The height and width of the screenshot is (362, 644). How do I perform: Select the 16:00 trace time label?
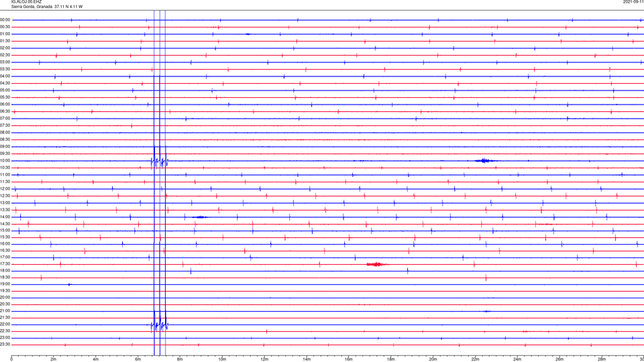click(5, 244)
